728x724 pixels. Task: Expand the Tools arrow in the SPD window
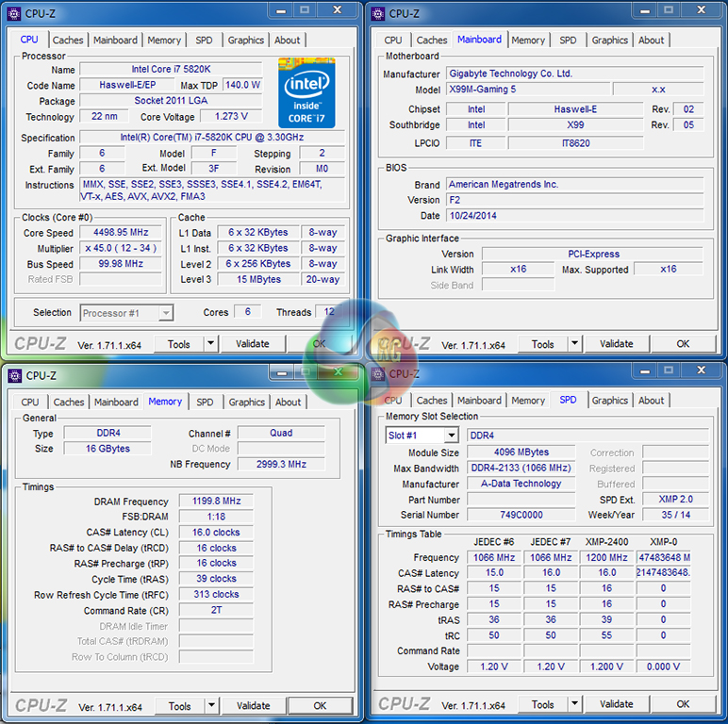574,704
